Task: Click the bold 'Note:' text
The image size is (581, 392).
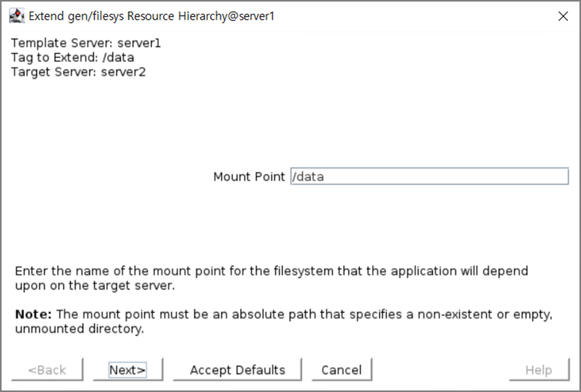Action: click(33, 314)
